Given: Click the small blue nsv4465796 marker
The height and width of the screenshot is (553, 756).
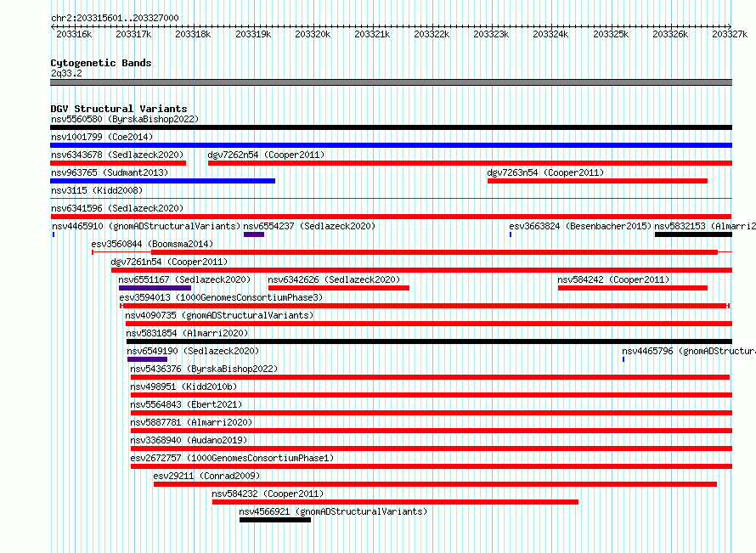Looking at the screenshot, I should tap(623, 359).
